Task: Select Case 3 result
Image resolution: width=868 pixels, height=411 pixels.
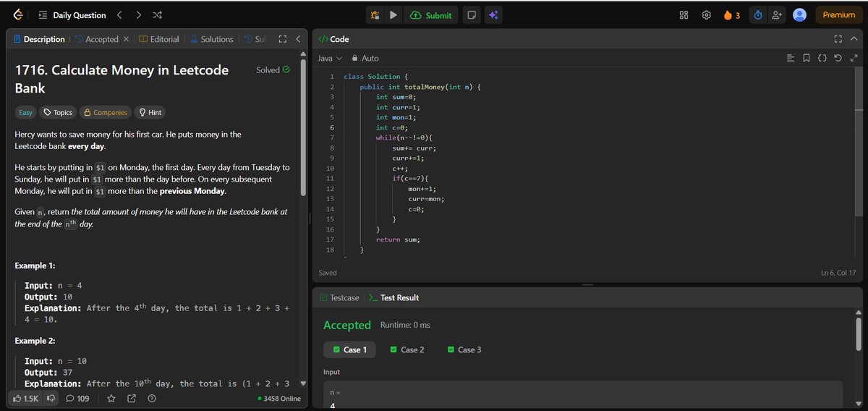Action: click(464, 349)
